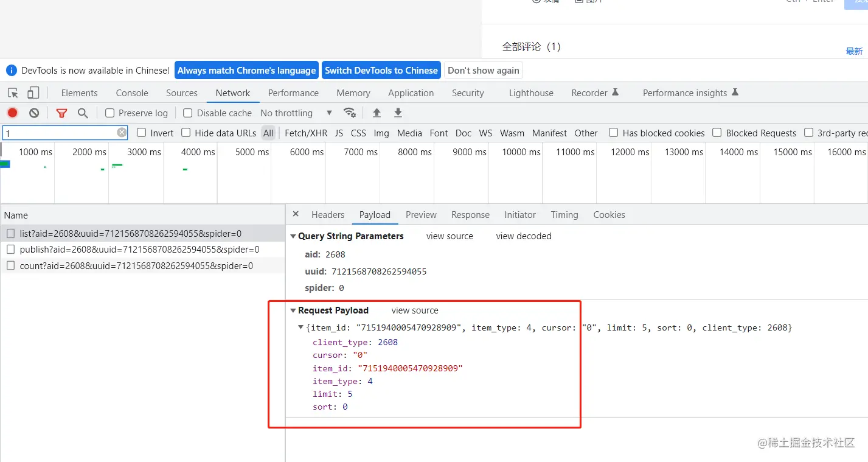
Task: Toggle the red filter funnel icon
Action: point(61,113)
